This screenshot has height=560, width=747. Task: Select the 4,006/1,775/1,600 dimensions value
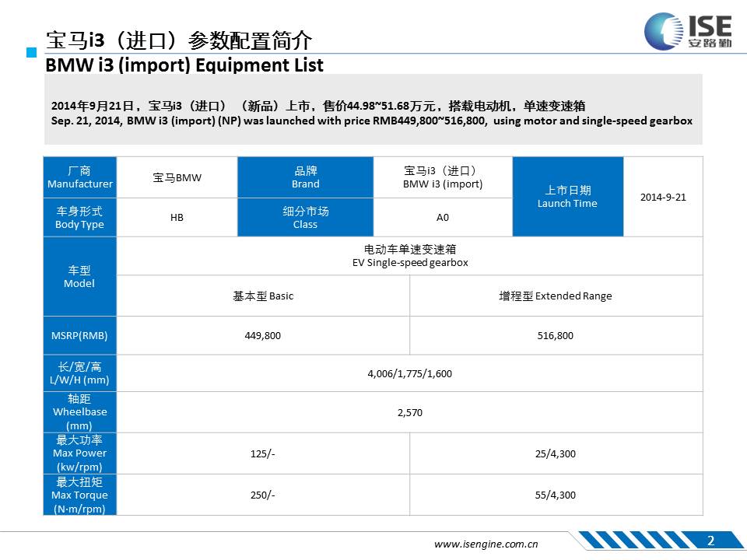click(x=410, y=374)
